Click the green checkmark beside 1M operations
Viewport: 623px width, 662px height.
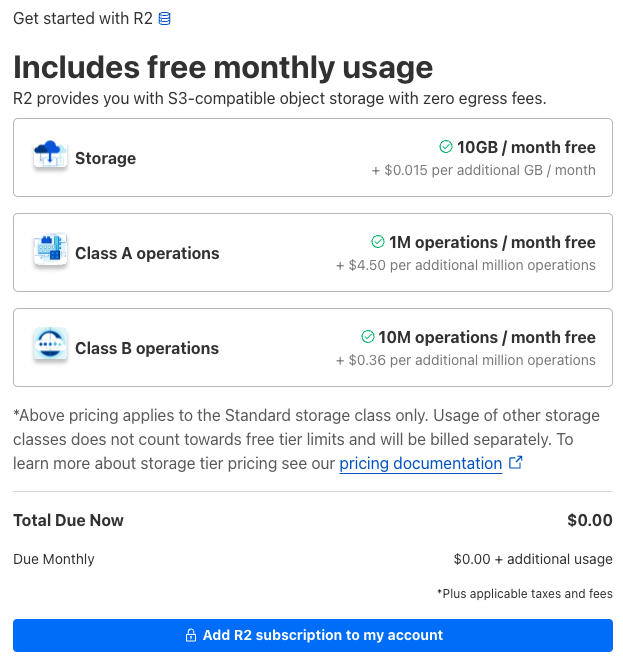click(x=378, y=242)
